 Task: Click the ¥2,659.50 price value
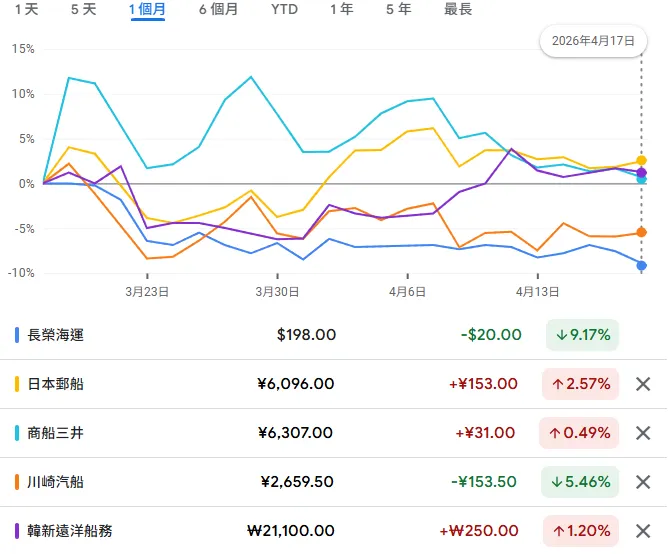point(297,482)
